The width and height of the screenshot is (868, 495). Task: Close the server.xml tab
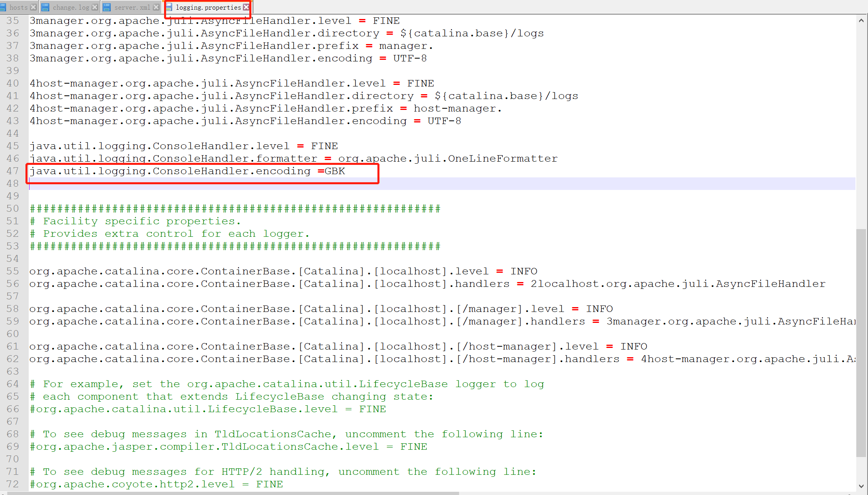pos(156,7)
